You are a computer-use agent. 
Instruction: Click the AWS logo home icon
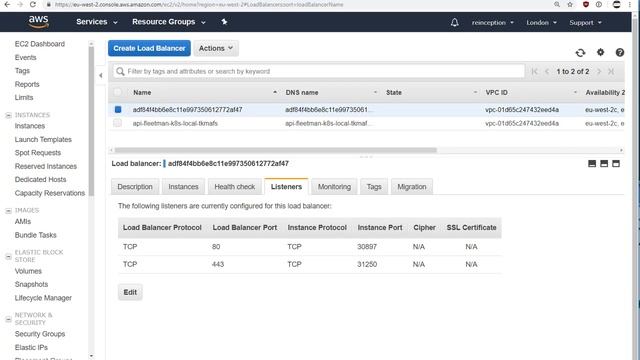tap(38, 22)
